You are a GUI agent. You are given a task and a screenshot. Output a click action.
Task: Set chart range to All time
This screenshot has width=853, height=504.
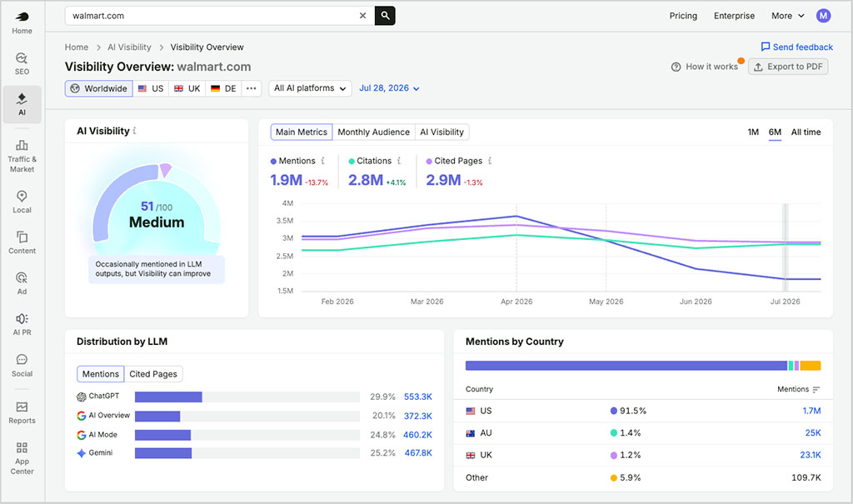(806, 132)
